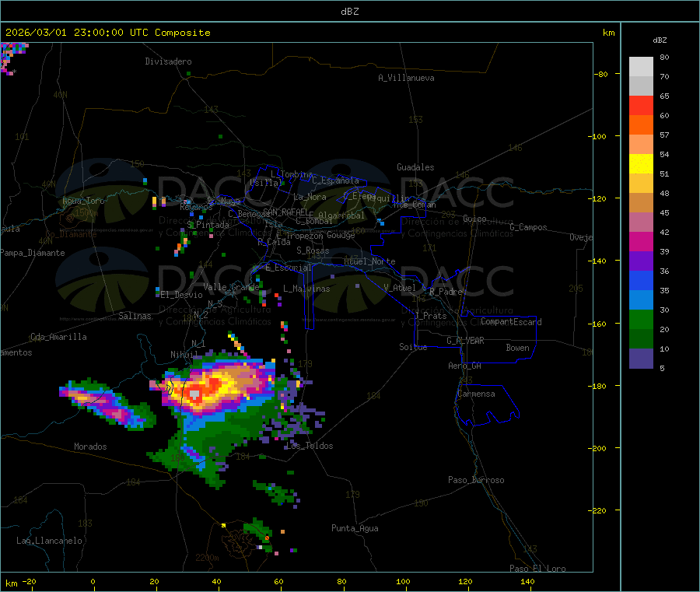Click the Morados map label

click(x=91, y=447)
